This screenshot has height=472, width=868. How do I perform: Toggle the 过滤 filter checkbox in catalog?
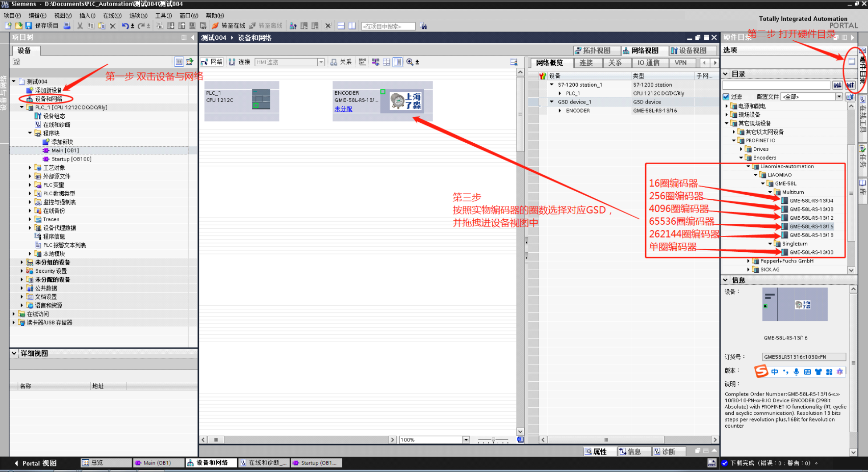(726, 96)
